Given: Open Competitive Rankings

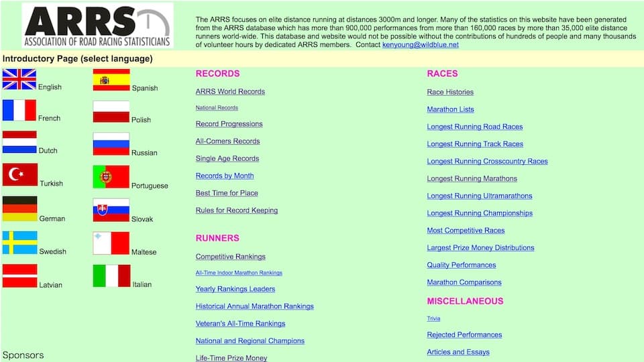Looking at the screenshot, I should click(x=230, y=257).
